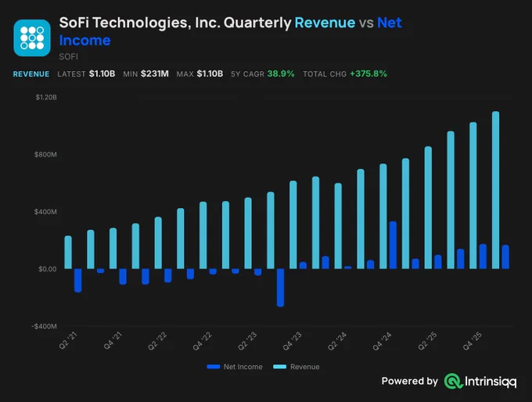The image size is (532, 402).
Task: Click the Q4 '25 x-axis label
Action: 473,340
